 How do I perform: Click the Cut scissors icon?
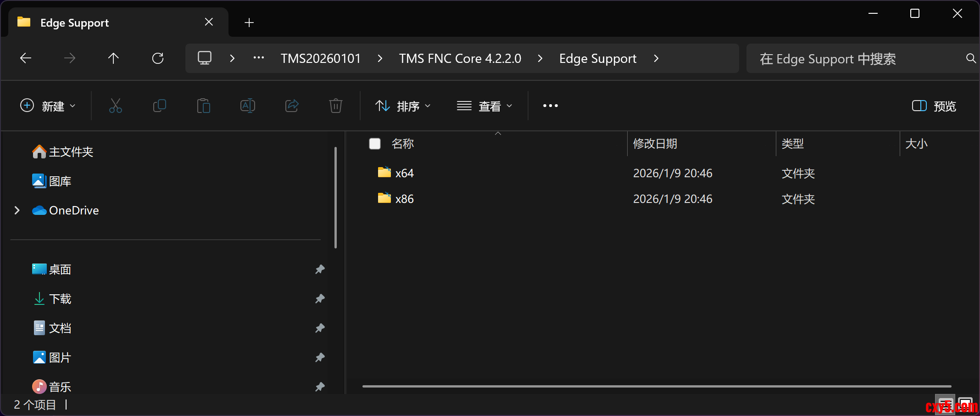point(116,106)
